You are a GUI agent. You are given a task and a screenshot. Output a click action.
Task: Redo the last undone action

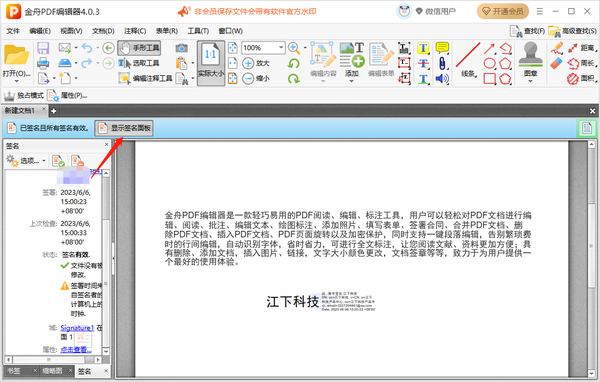87,63
